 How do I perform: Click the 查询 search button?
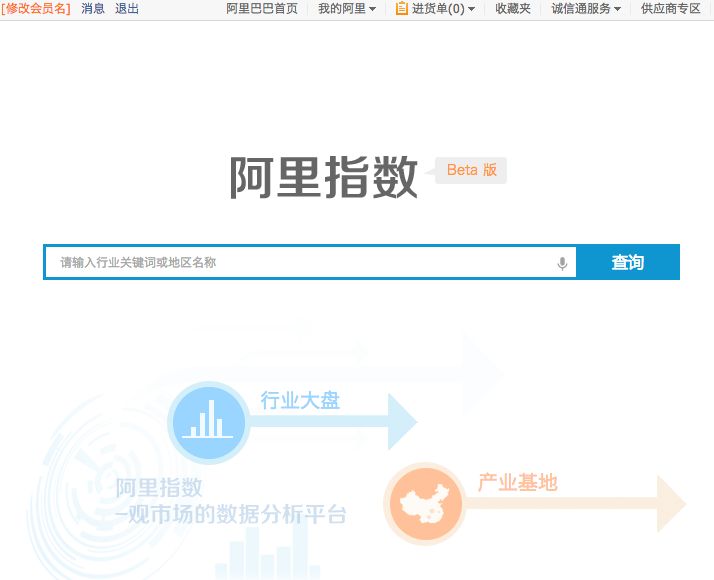[628, 262]
